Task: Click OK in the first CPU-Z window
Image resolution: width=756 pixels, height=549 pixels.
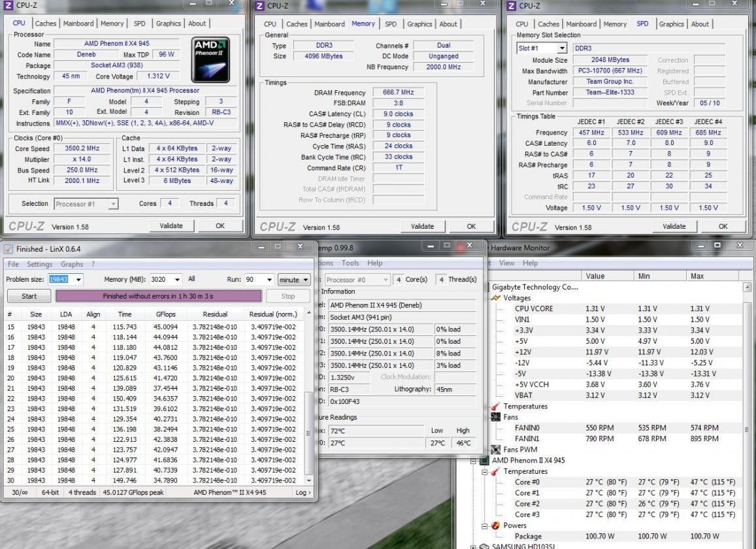Action: pos(220,225)
